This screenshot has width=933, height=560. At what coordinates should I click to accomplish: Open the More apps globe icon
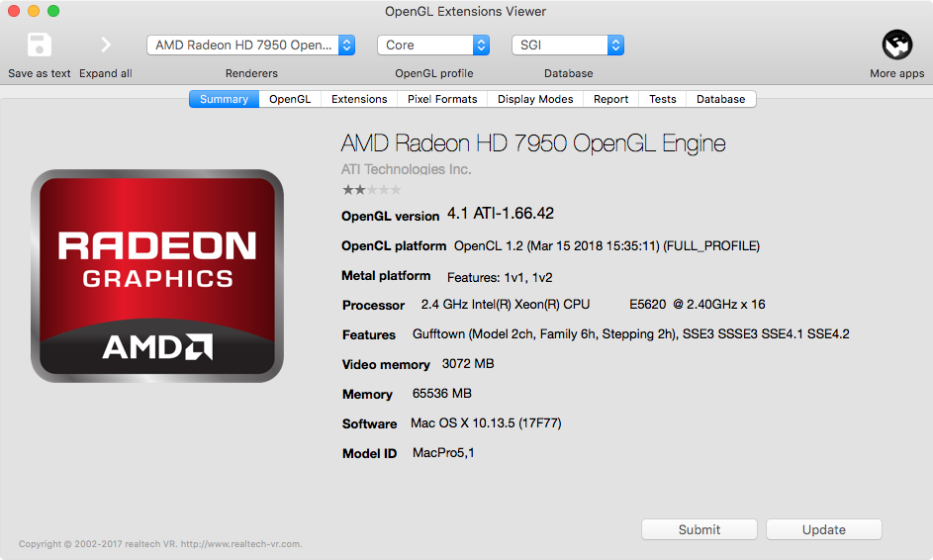coord(896,45)
